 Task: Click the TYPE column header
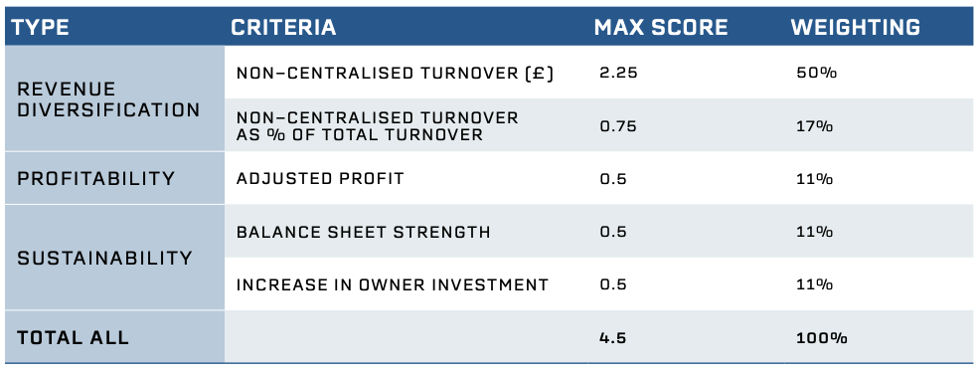point(41,28)
